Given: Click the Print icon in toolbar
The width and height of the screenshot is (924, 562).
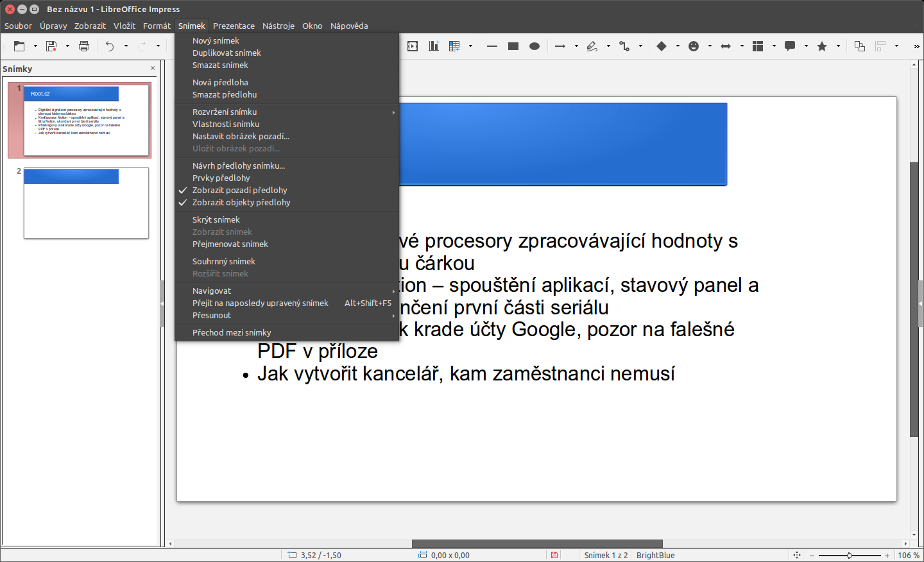Looking at the screenshot, I should tap(84, 46).
